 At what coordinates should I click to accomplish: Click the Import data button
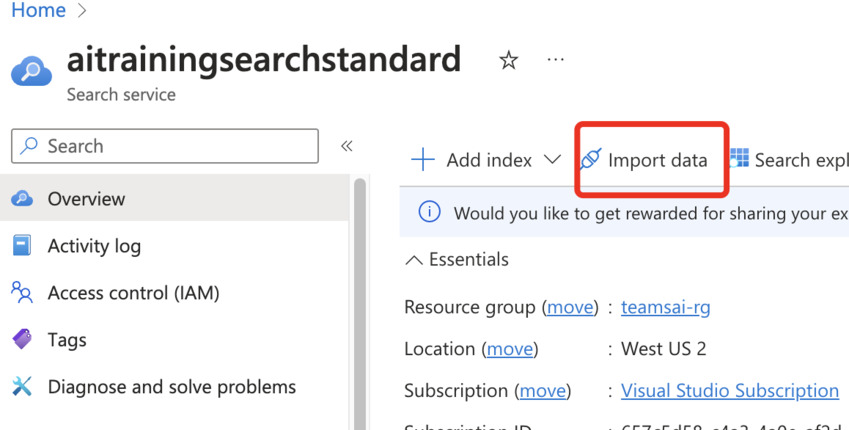pyautogui.click(x=644, y=160)
